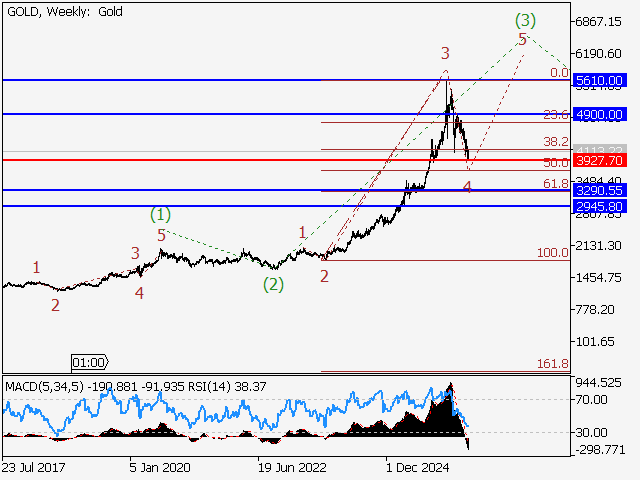Click the red 3927.70 price label
The image size is (640, 480).
pos(599,160)
